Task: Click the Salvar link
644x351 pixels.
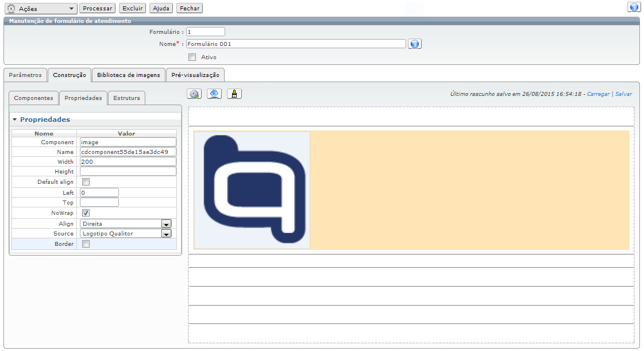Action: point(623,94)
